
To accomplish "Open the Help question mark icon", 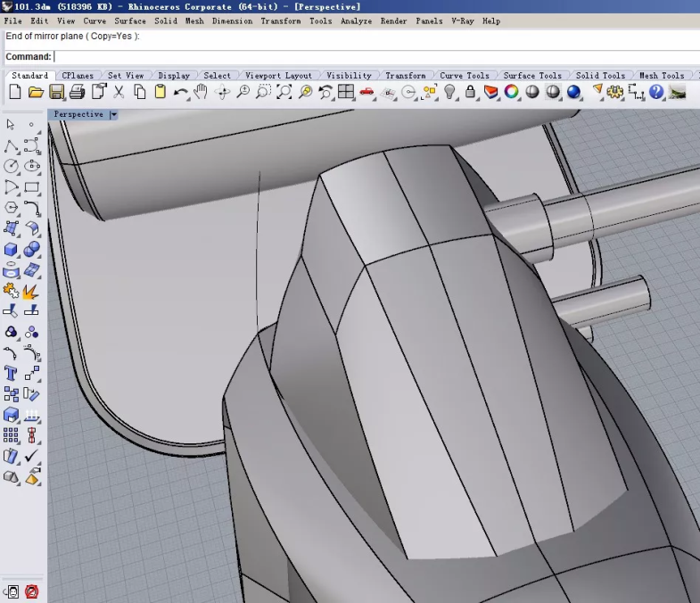I will (657, 92).
